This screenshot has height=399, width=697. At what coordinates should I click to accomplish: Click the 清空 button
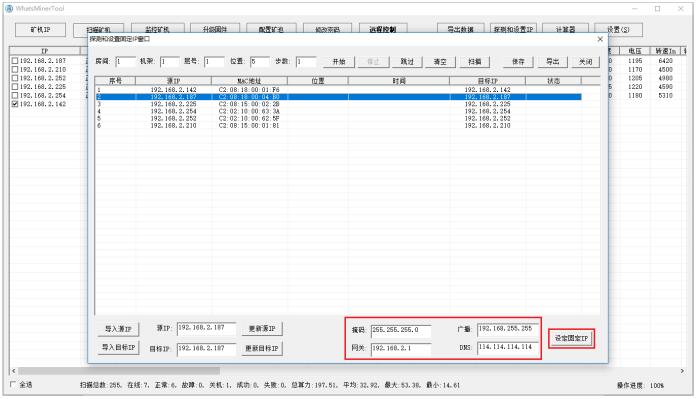[x=440, y=62]
